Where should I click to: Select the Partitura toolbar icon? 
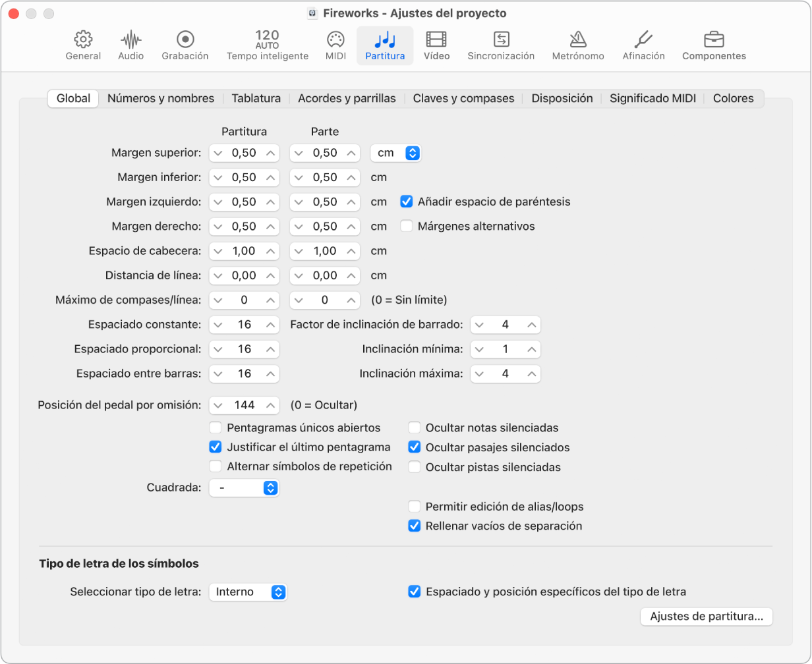pyautogui.click(x=385, y=45)
